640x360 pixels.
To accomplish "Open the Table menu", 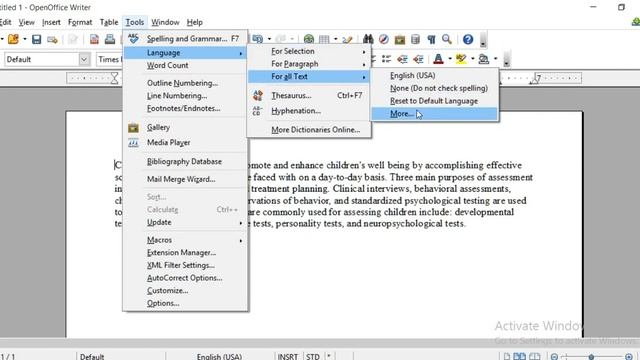I will pyautogui.click(x=109, y=22).
